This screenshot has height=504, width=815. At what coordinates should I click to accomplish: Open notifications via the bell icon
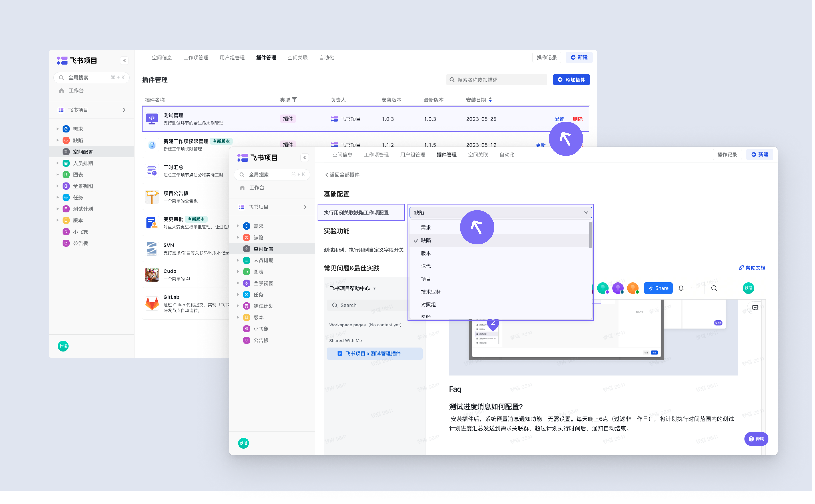681,288
